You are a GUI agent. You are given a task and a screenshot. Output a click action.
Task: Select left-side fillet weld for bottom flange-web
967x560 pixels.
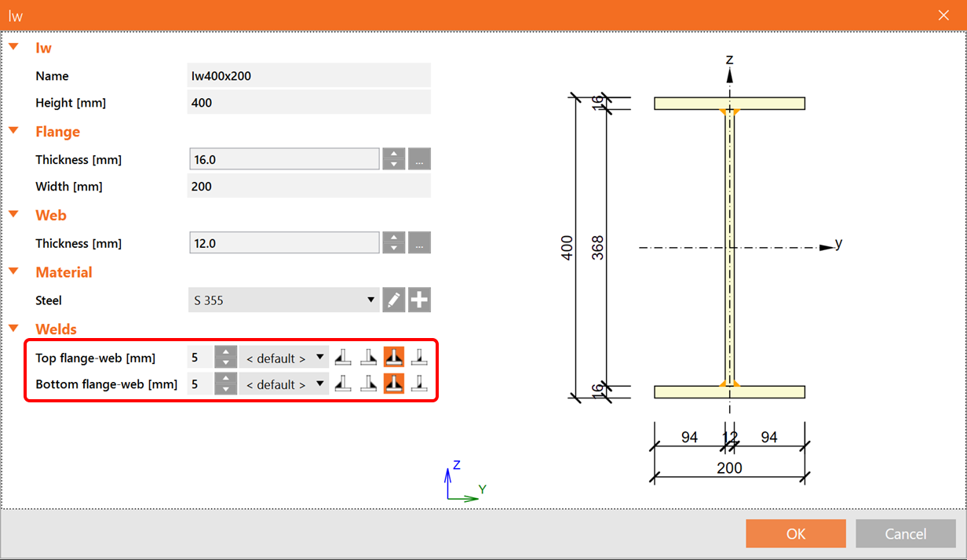(x=342, y=384)
